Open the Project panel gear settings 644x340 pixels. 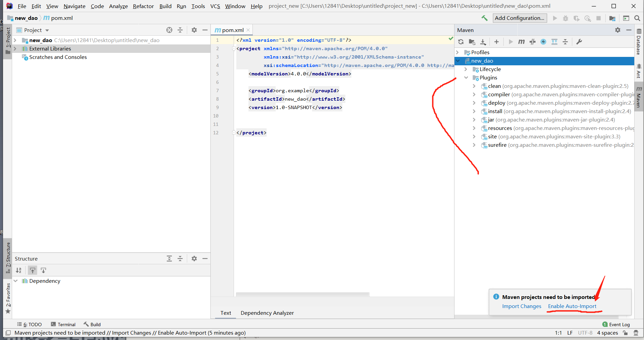click(x=194, y=30)
